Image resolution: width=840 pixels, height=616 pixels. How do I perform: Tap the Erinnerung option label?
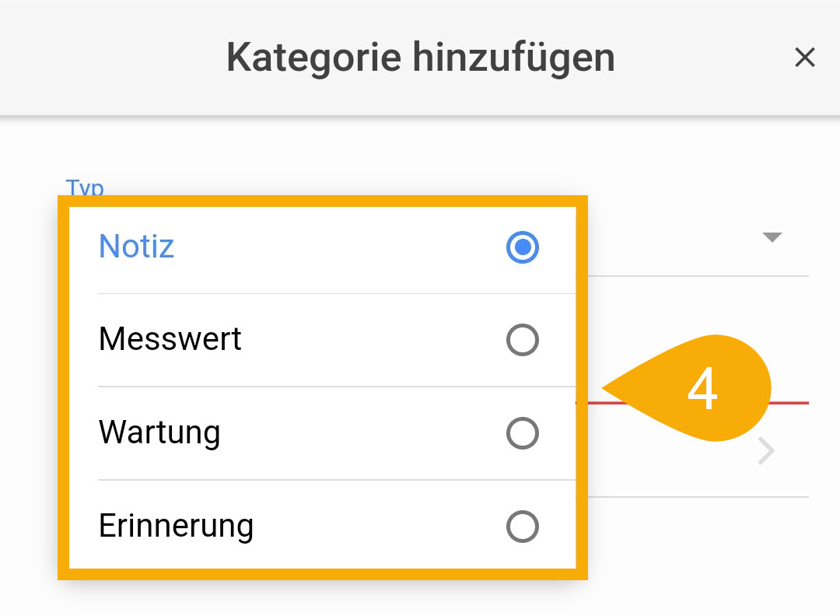(176, 527)
